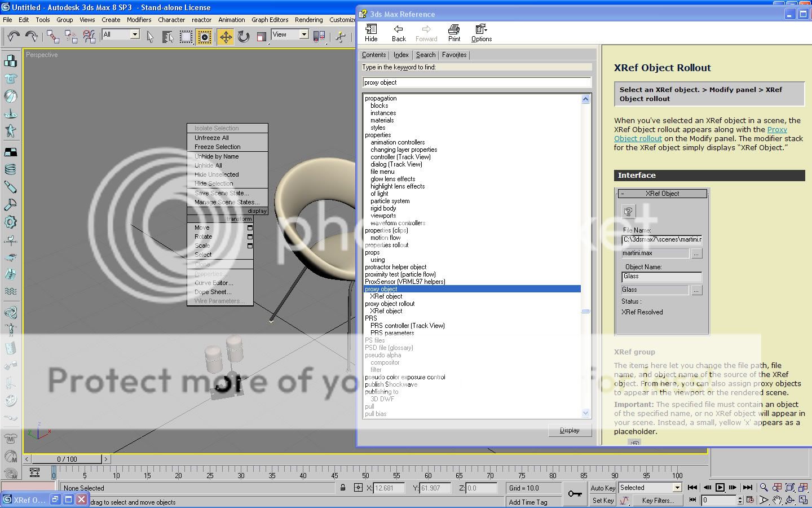Select 'protractor helper object' index entry
The width and height of the screenshot is (812, 508).
point(396,267)
